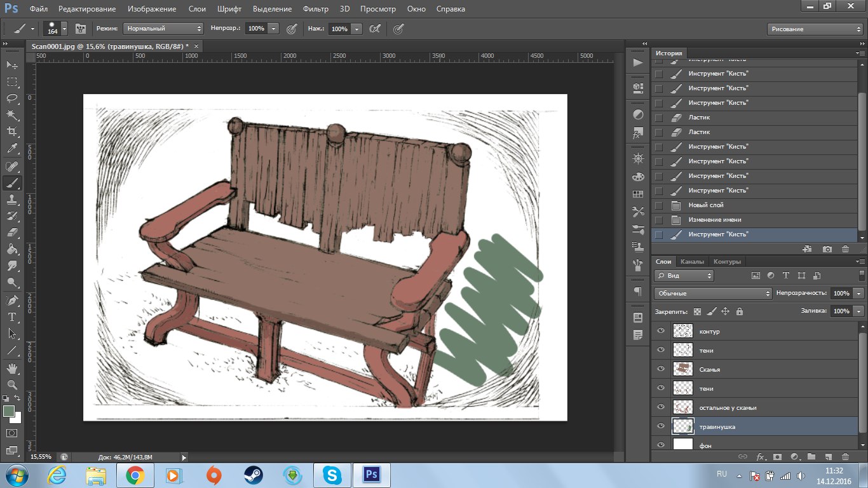Image resolution: width=868 pixels, height=488 pixels.
Task: Select the Eyedropper tool
Action: click(11, 149)
